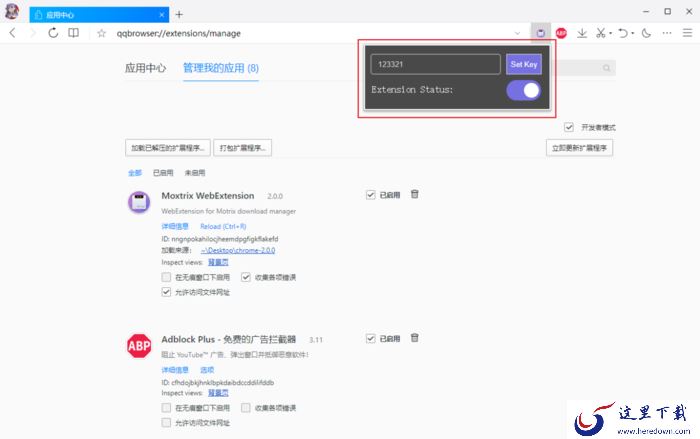The width and height of the screenshot is (700, 439).
Task: Toggle Adblock Plus collect errors checkbox
Action: (246, 408)
